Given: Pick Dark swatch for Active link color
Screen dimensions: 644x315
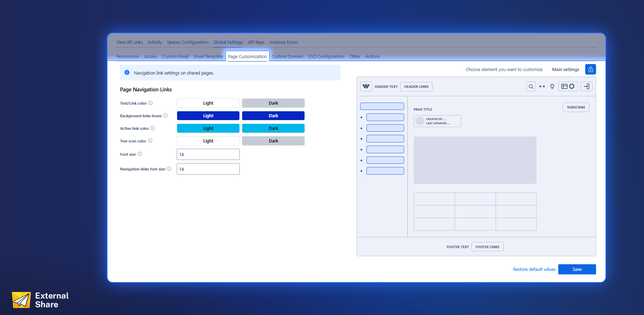Looking at the screenshot, I should [x=273, y=128].
